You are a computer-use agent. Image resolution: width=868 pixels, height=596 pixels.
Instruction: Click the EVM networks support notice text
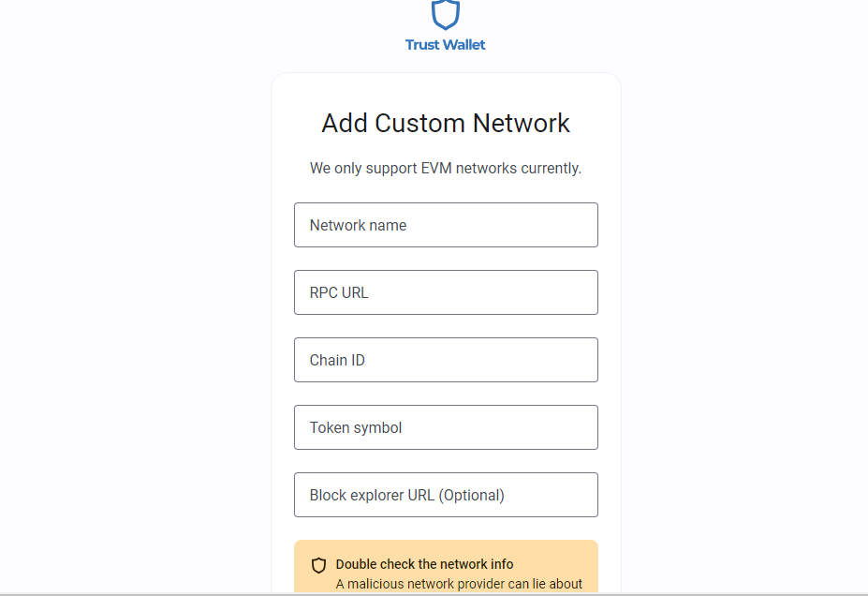[446, 169]
